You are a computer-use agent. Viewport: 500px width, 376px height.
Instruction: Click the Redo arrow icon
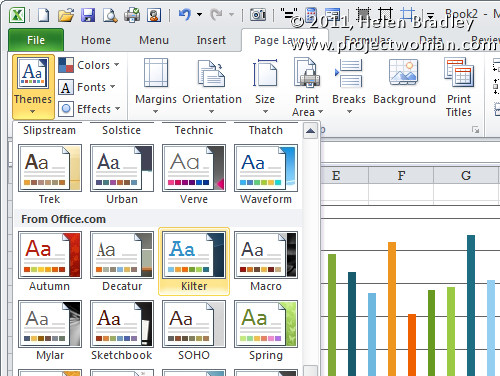(x=216, y=15)
